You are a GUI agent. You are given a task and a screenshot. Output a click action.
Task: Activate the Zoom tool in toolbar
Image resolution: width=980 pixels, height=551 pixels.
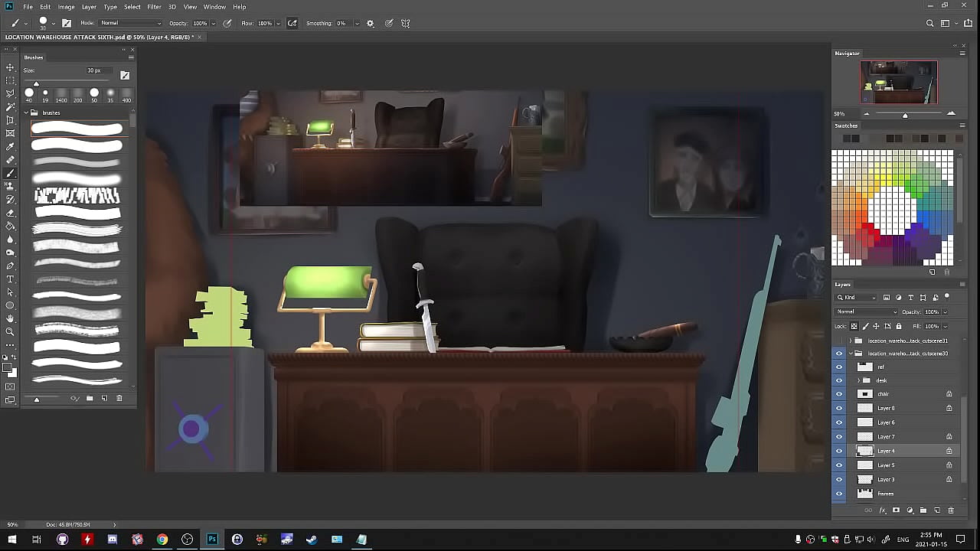[10, 332]
